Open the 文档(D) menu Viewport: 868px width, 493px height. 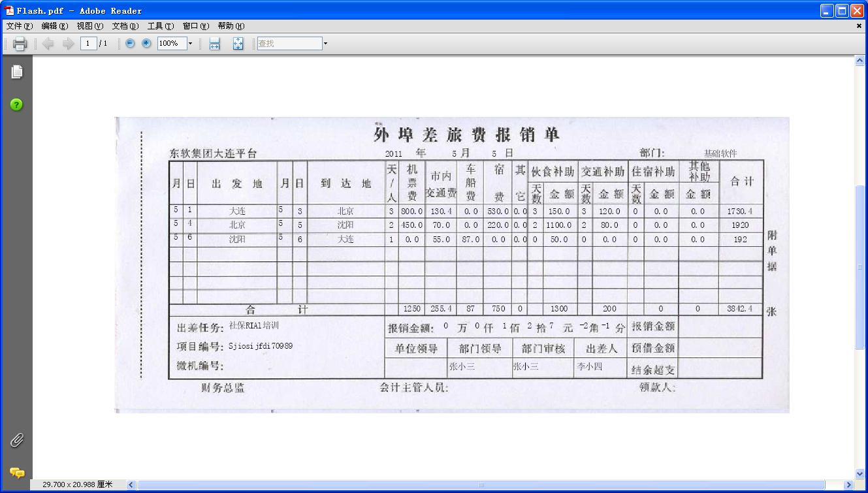125,26
